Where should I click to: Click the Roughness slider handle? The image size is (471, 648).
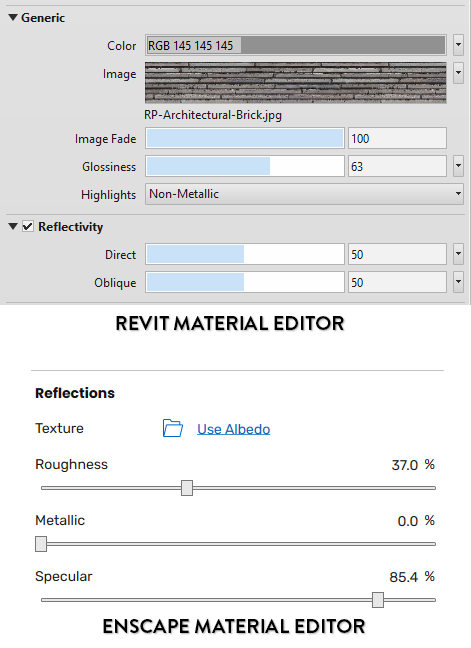tap(187, 488)
